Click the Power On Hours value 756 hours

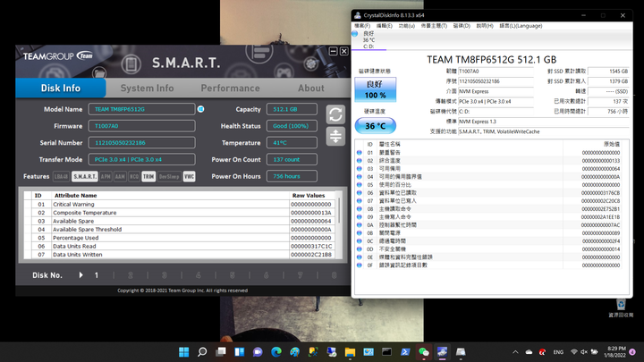coord(292,176)
